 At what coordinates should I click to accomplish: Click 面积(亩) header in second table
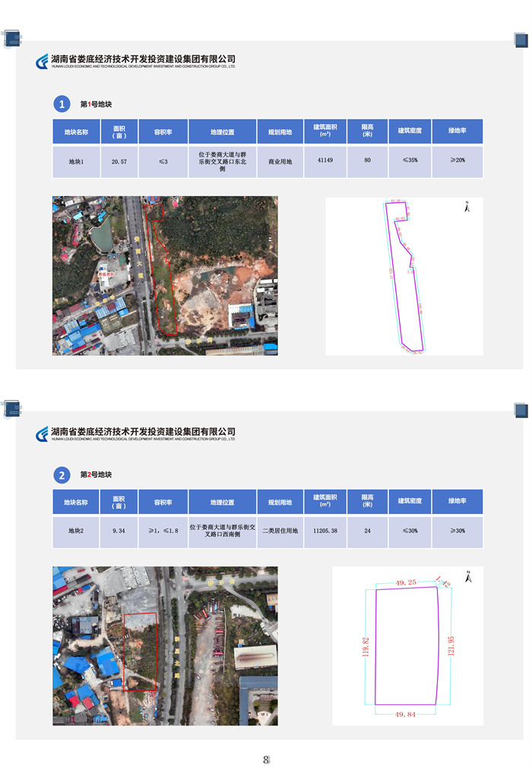click(x=119, y=502)
